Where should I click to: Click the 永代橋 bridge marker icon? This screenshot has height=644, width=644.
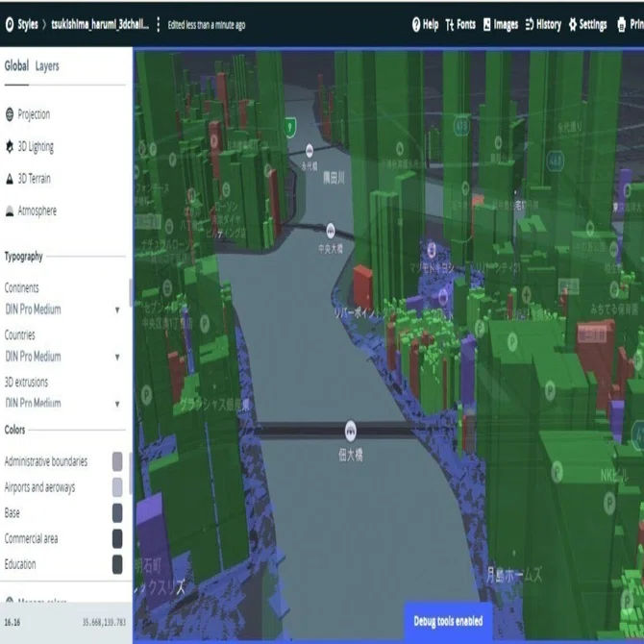coord(310,151)
